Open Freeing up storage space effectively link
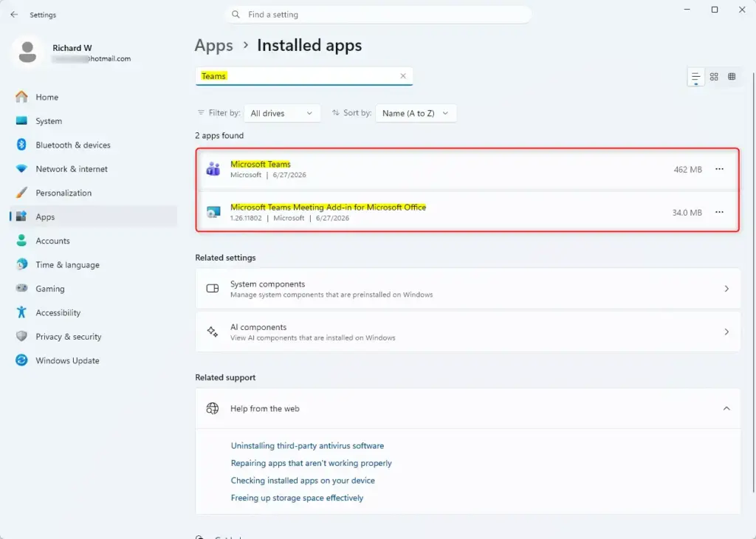Screen dimensions: 756x539 tap(297, 498)
